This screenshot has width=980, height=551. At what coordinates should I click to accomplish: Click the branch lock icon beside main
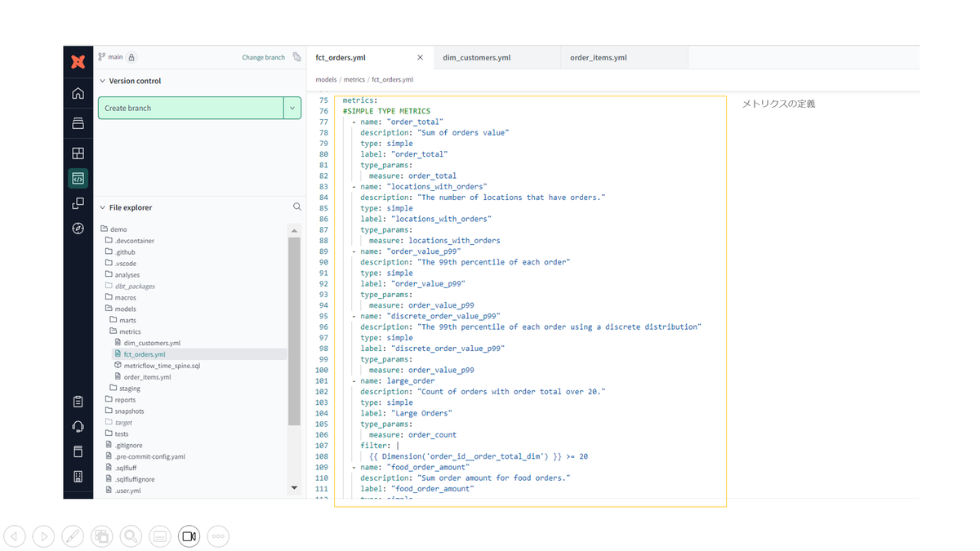(131, 57)
